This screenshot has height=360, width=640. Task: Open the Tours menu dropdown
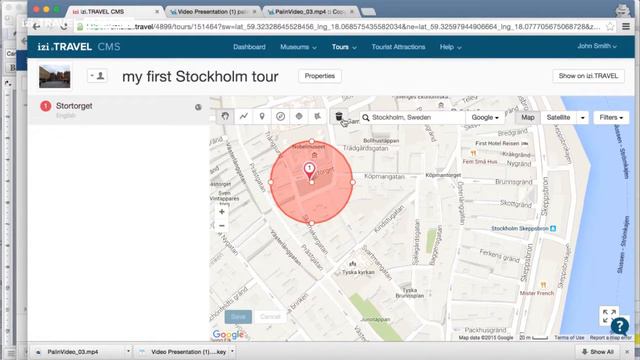pos(344,47)
